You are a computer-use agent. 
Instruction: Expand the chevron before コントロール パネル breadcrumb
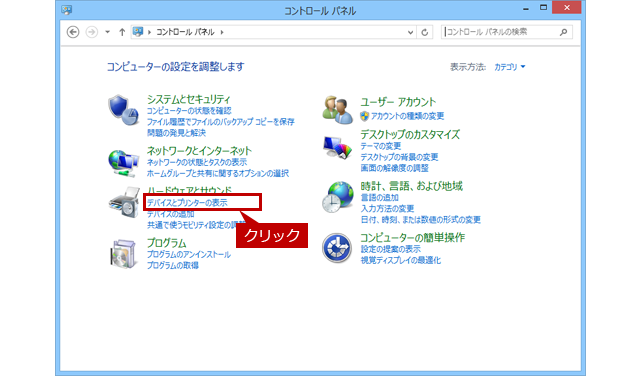click(149, 32)
